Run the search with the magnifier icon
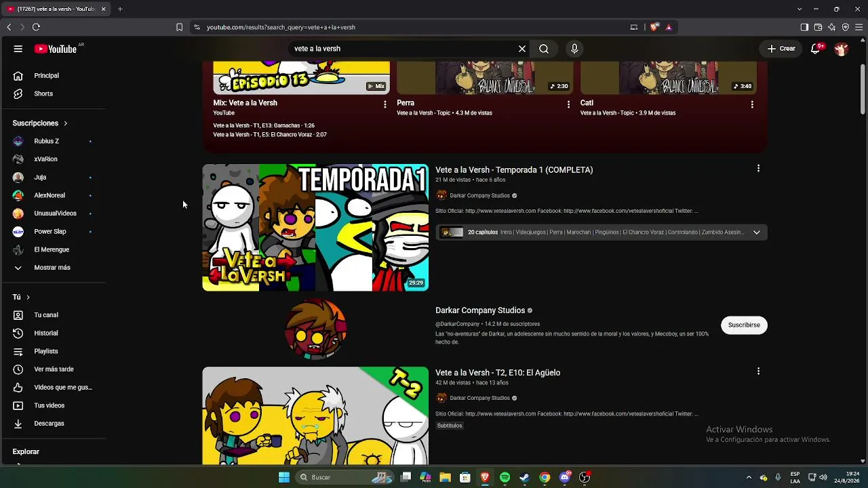This screenshot has width=868, height=488. point(544,49)
